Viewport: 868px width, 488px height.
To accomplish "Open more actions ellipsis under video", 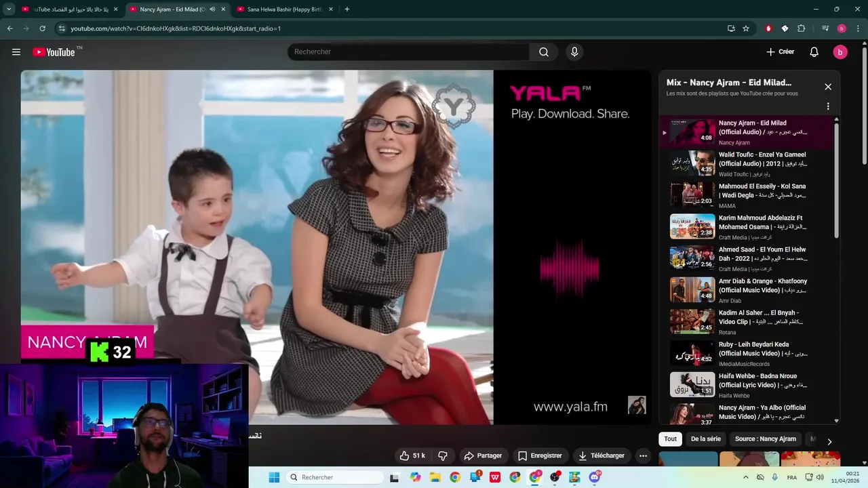I will pyautogui.click(x=643, y=455).
